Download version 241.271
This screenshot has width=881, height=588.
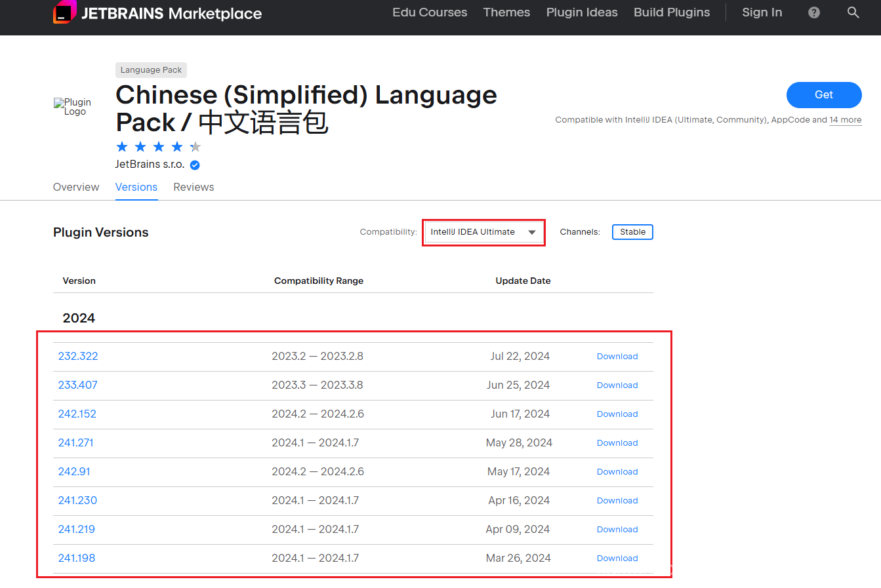tap(617, 443)
